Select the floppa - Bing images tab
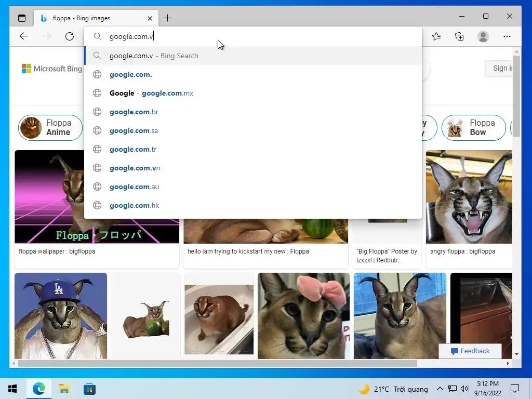 click(96, 18)
